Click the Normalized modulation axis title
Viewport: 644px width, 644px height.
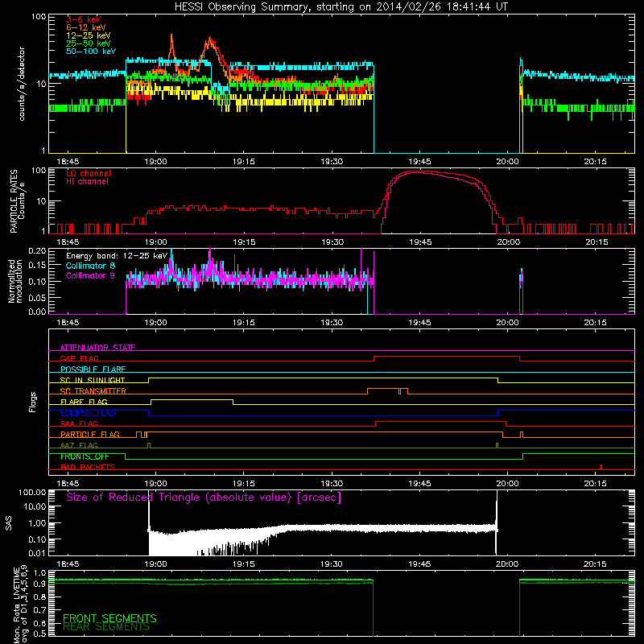(x=15, y=281)
